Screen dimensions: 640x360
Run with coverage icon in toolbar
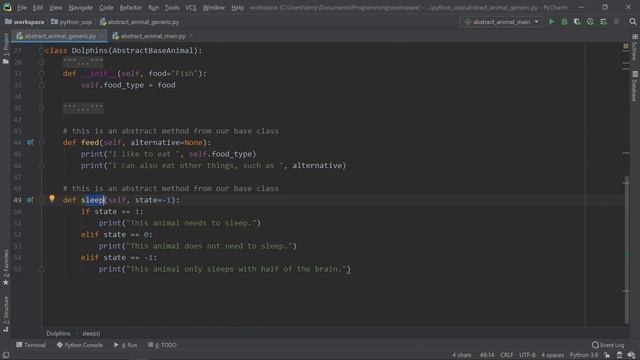(x=577, y=22)
